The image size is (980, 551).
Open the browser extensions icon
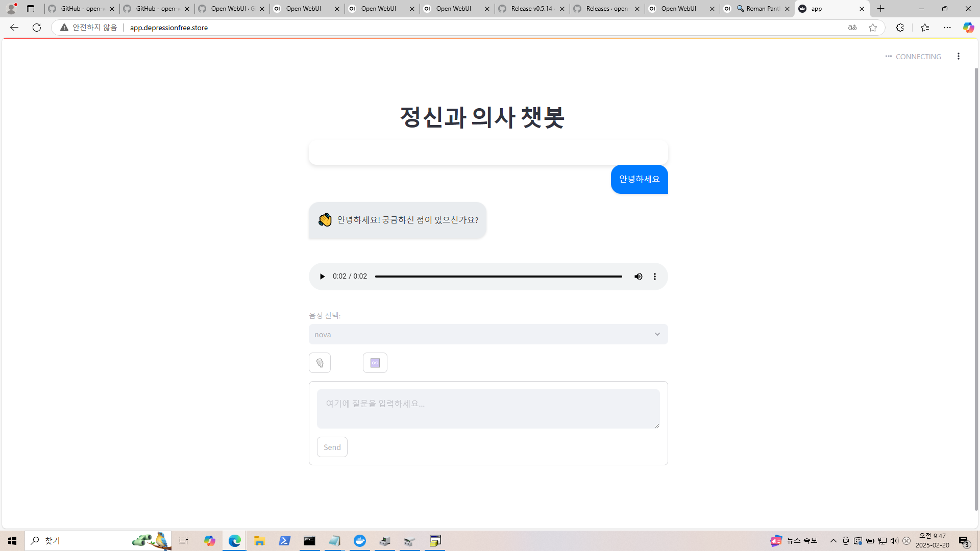pyautogui.click(x=900, y=28)
